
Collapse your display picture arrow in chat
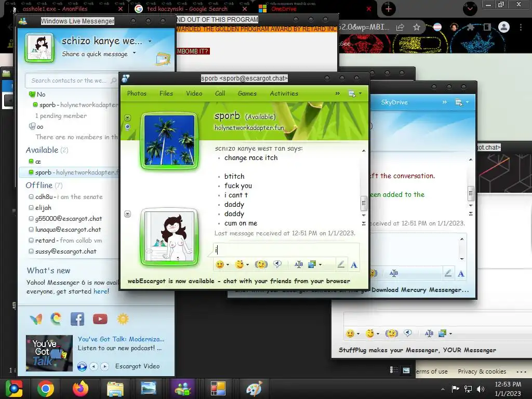coord(127,214)
